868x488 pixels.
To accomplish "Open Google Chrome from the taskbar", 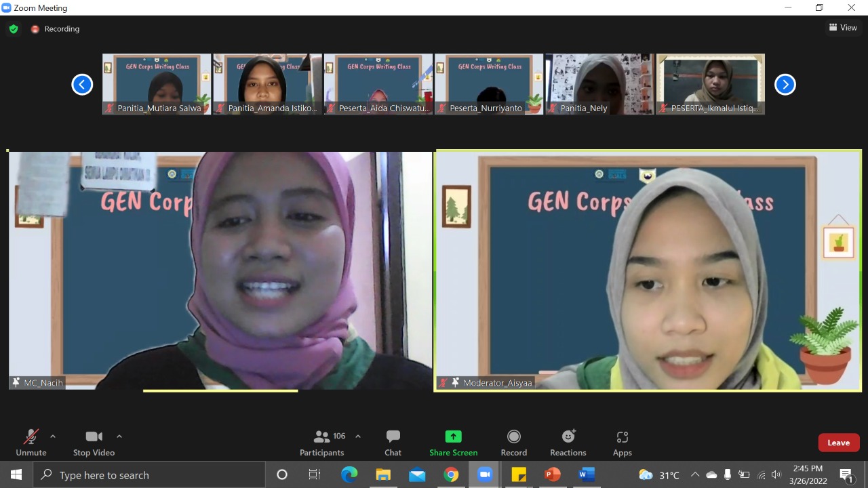I will tap(451, 474).
